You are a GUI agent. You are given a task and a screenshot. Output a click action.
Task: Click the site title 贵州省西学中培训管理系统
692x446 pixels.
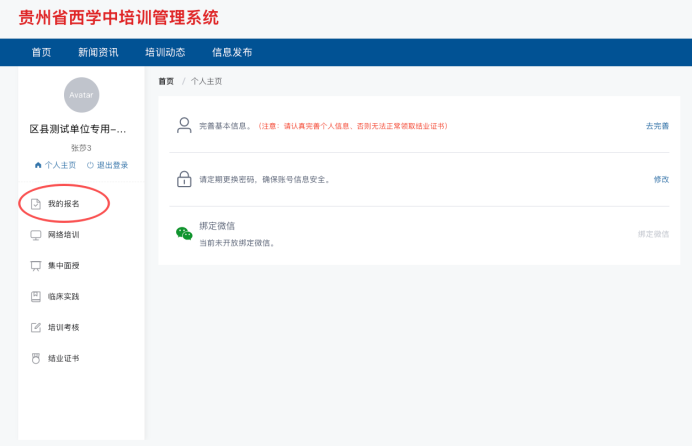[119, 18]
